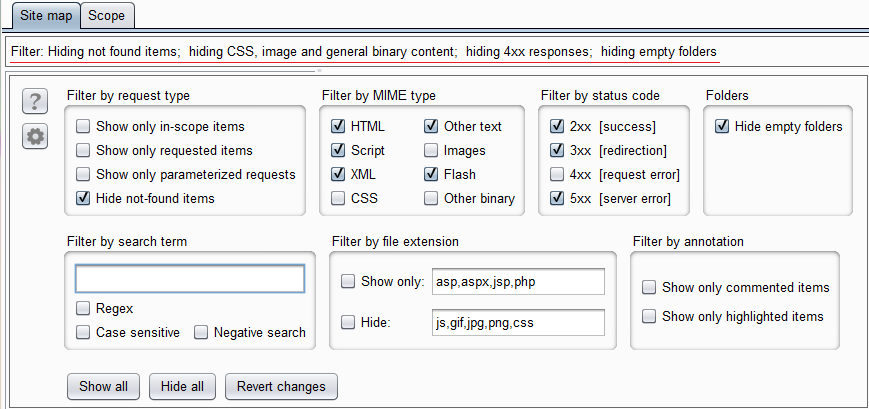Click the Show all button
The width and height of the screenshot is (869, 409).
[103, 387]
